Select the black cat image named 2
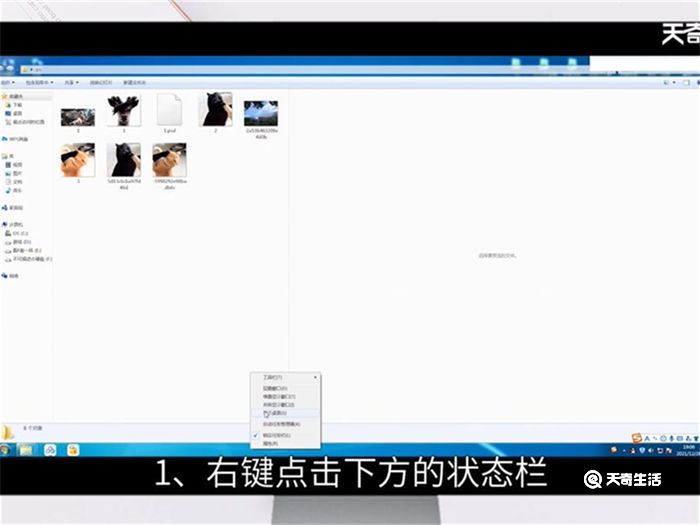The height and width of the screenshot is (525, 700). (x=216, y=112)
